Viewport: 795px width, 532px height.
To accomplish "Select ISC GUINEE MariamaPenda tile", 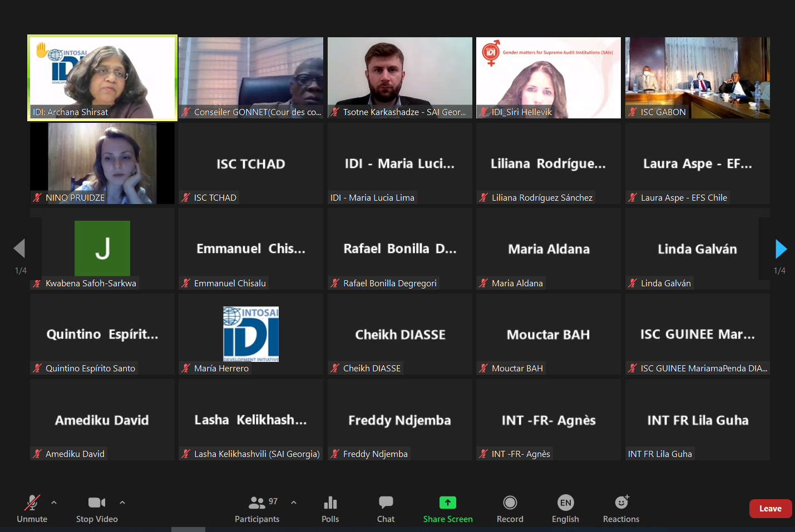I will 698,334.
